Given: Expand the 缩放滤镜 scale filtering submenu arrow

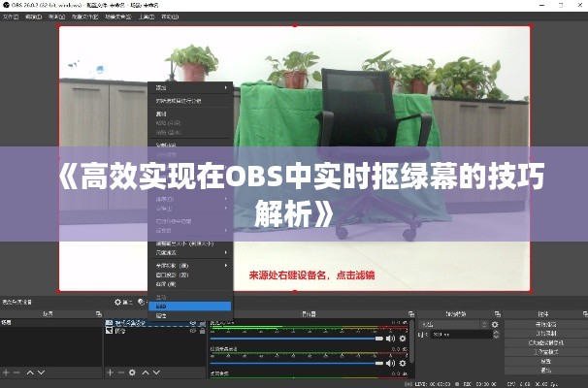Looking at the screenshot, I should [x=226, y=252].
